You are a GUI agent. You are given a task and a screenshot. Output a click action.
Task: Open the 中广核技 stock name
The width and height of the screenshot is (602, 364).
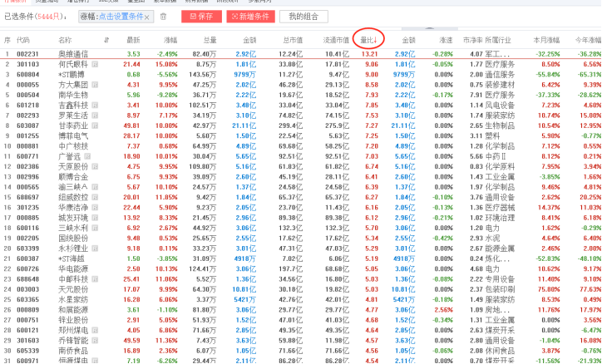73,146
